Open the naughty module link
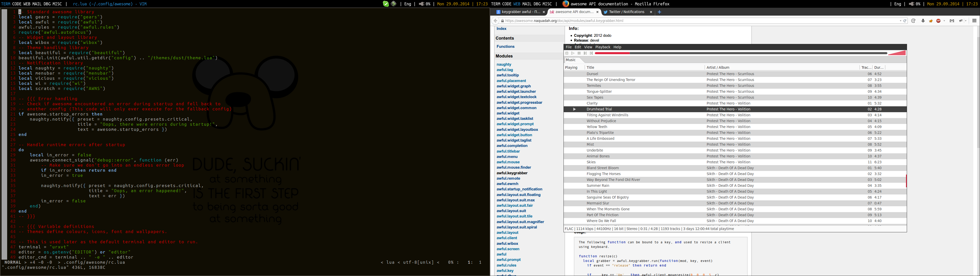980x276 pixels. pyautogui.click(x=504, y=64)
